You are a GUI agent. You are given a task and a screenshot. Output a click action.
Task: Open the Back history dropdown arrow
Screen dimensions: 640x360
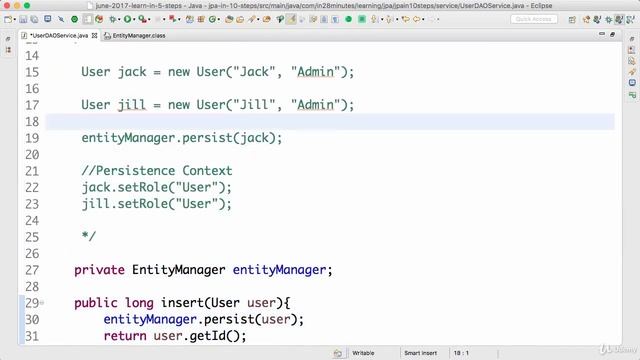pos(423,19)
